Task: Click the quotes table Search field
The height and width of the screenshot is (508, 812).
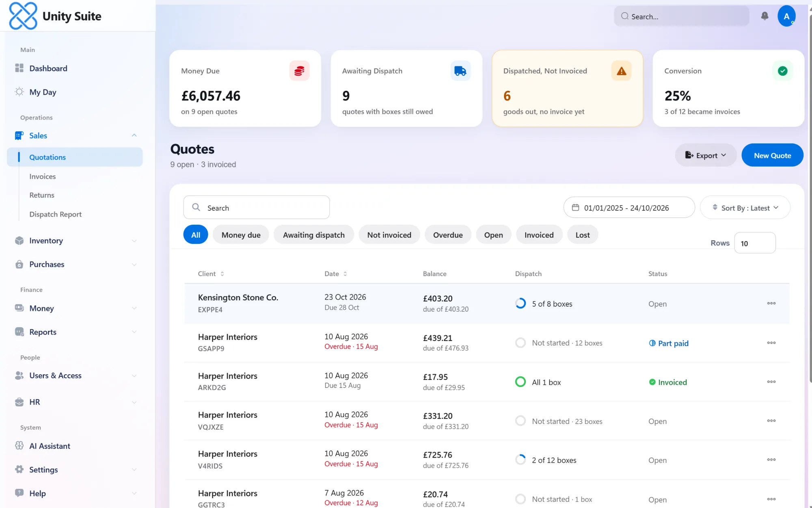Action: [x=256, y=208]
